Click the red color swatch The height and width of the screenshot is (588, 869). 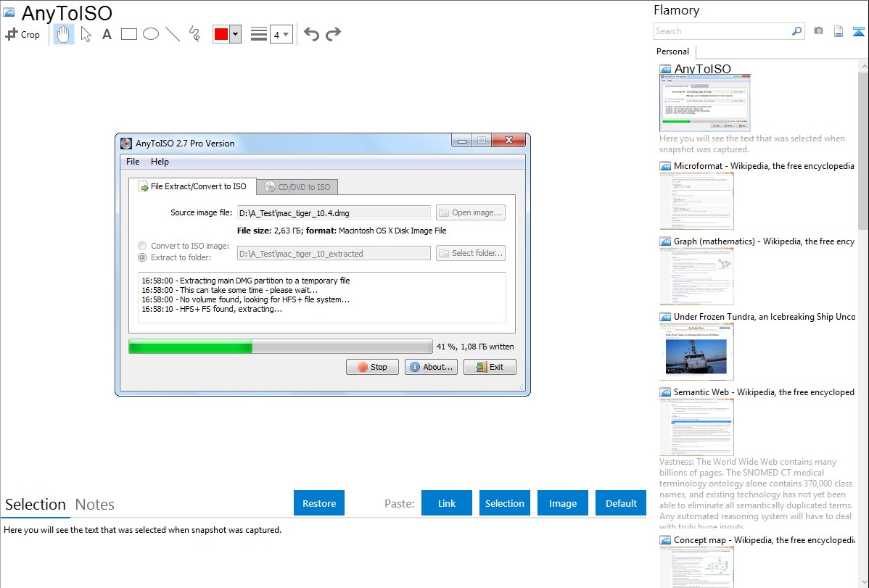pos(221,34)
